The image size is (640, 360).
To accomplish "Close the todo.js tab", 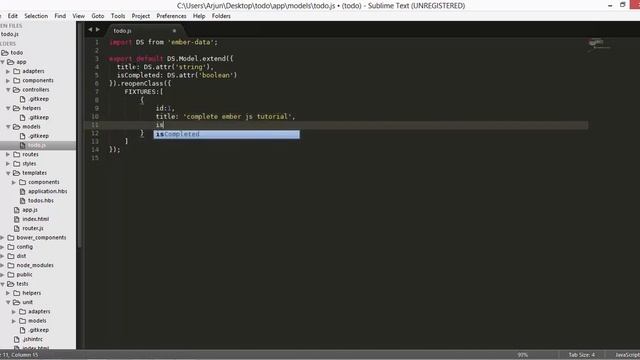I will [174, 31].
